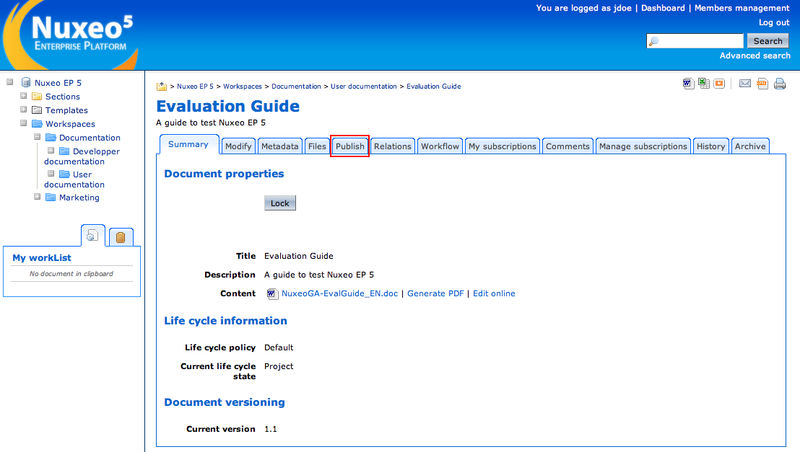Screen dimensions: 800x452
Task: Go to Workspaces in the breadcrumb
Action: 242,87
